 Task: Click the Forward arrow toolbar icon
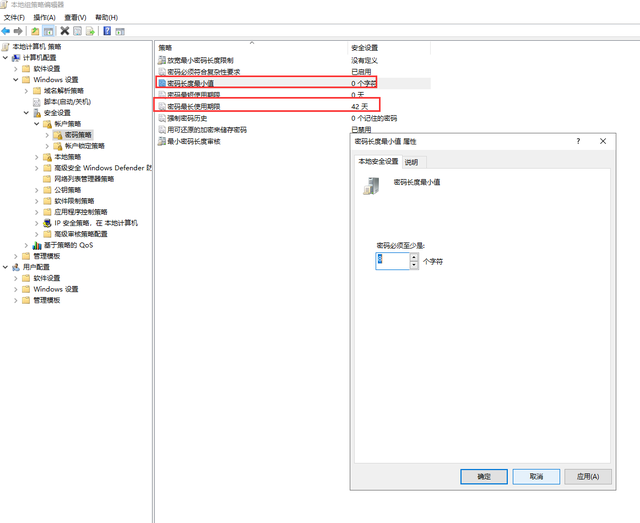[18, 31]
